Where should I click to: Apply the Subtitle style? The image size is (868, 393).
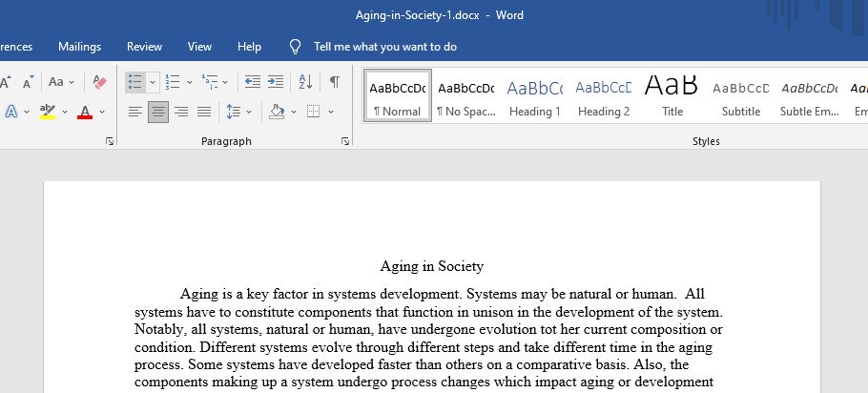coord(741,95)
